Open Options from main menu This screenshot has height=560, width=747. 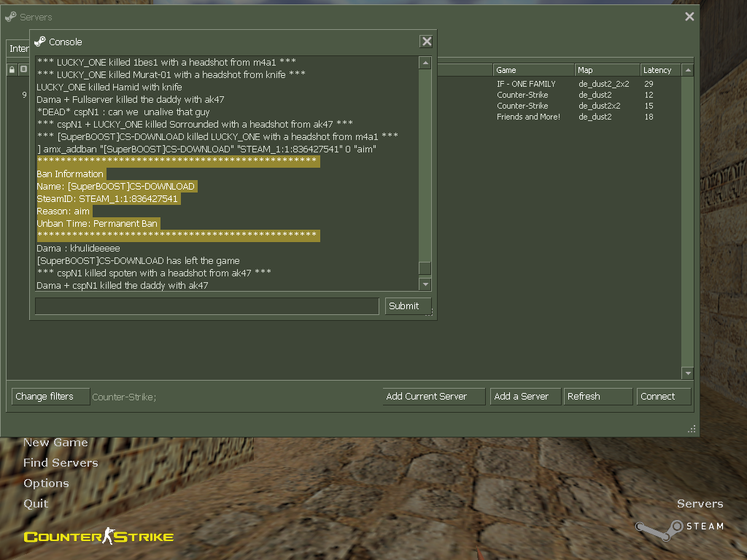pos(46,483)
